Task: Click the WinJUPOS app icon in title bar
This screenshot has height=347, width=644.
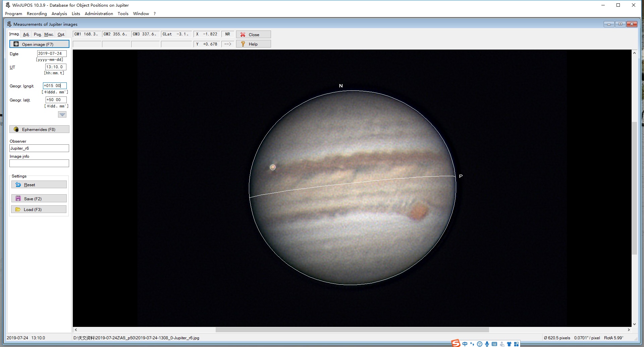Action: coord(8,5)
